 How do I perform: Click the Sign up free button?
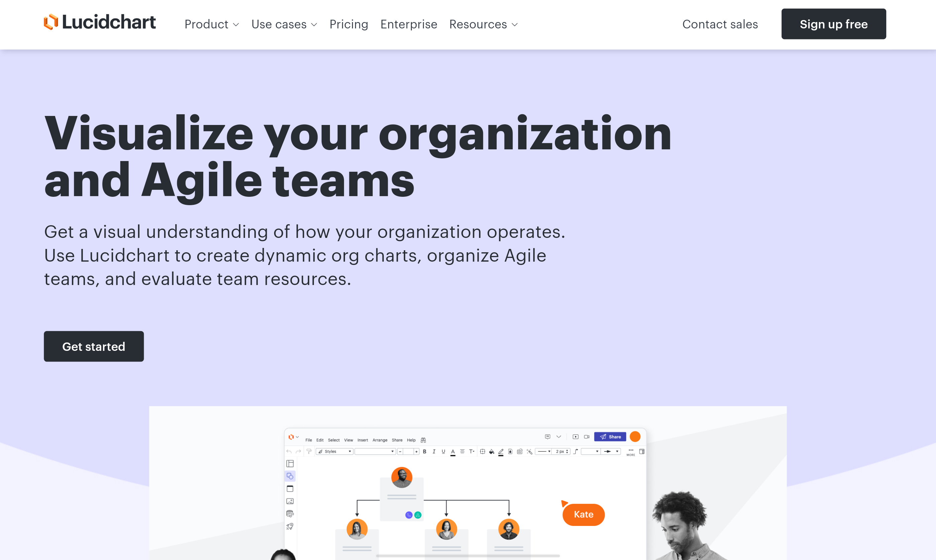click(x=834, y=24)
